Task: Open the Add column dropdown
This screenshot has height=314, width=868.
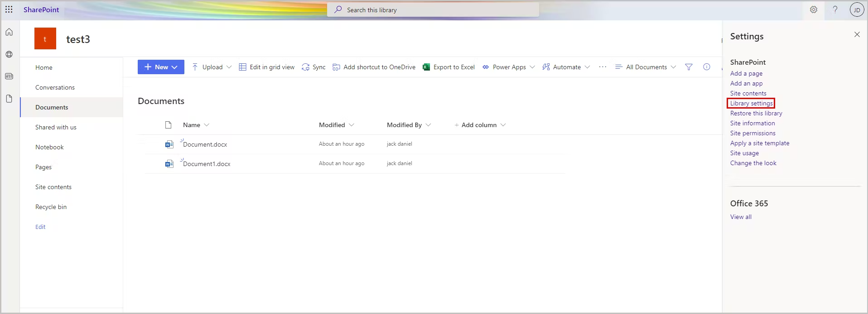Action: click(x=480, y=125)
